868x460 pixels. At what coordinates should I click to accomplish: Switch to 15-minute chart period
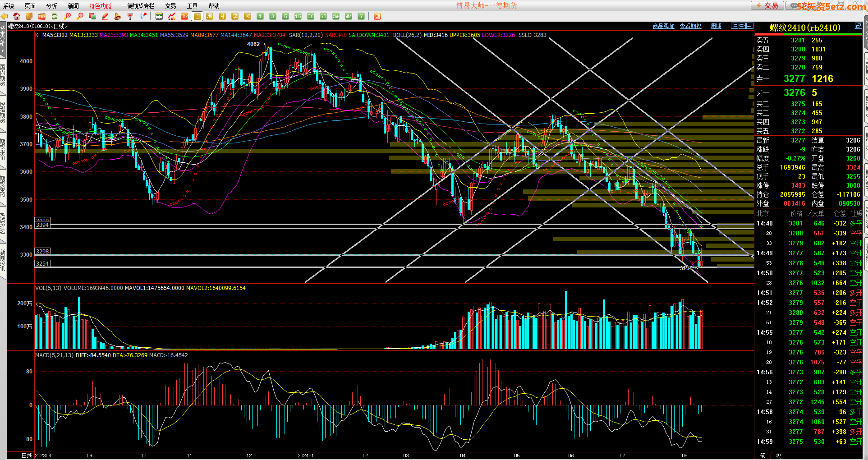(x=298, y=16)
